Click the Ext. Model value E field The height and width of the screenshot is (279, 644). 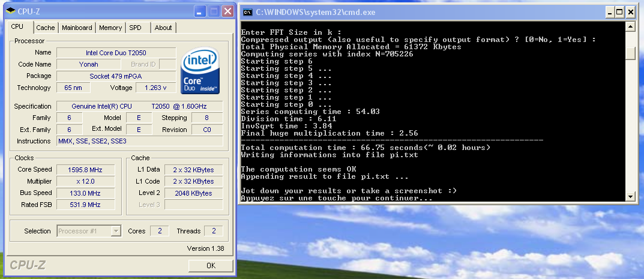click(139, 130)
